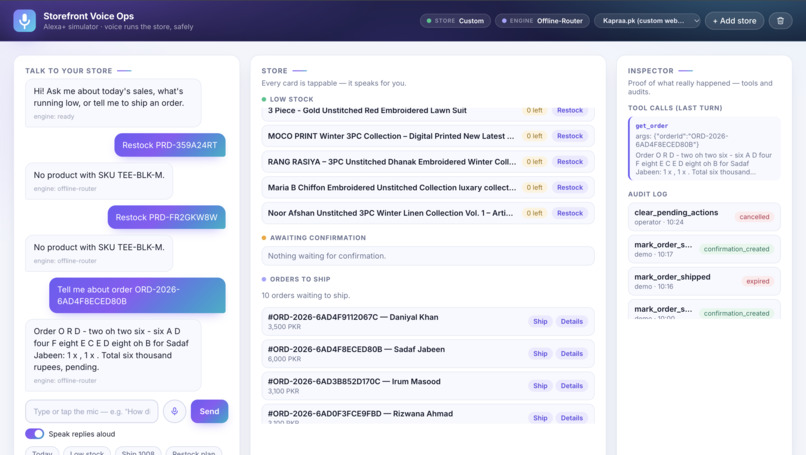Click the + Add store button

click(x=734, y=21)
